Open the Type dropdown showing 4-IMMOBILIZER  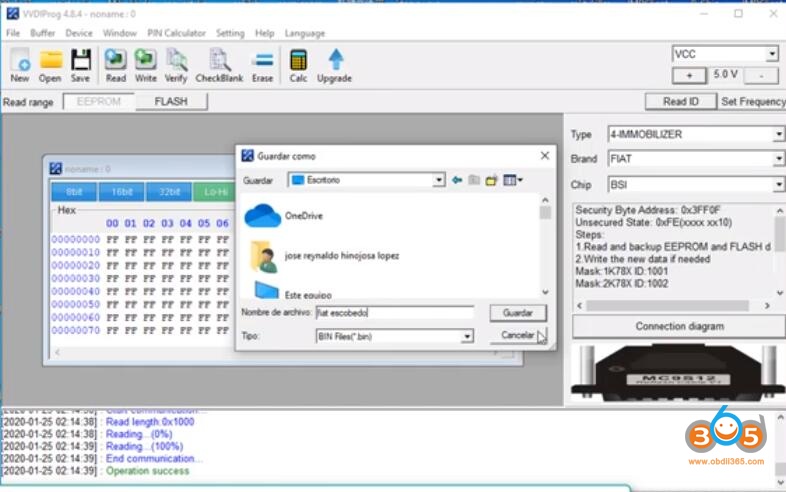pos(778,134)
